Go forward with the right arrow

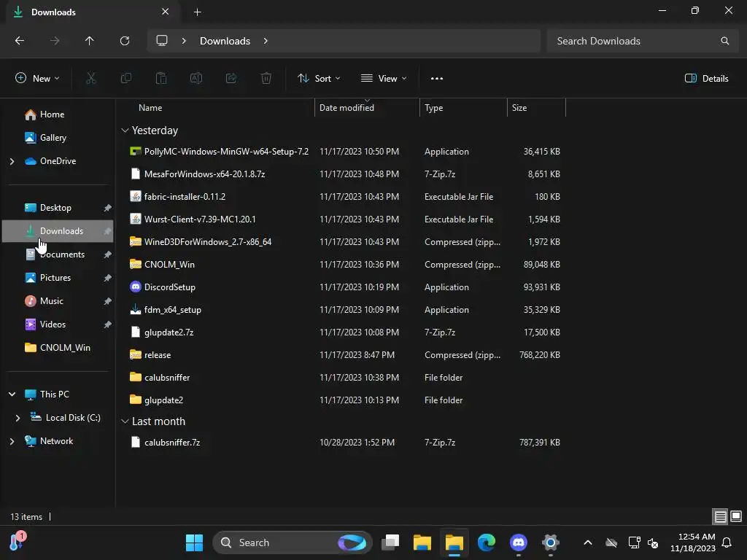click(x=55, y=41)
